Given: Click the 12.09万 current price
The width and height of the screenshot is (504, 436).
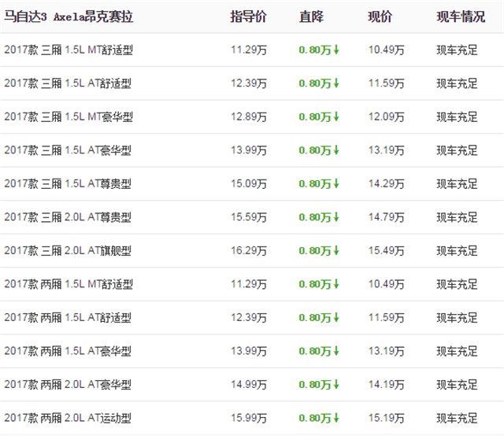Looking at the screenshot, I should click(387, 116).
